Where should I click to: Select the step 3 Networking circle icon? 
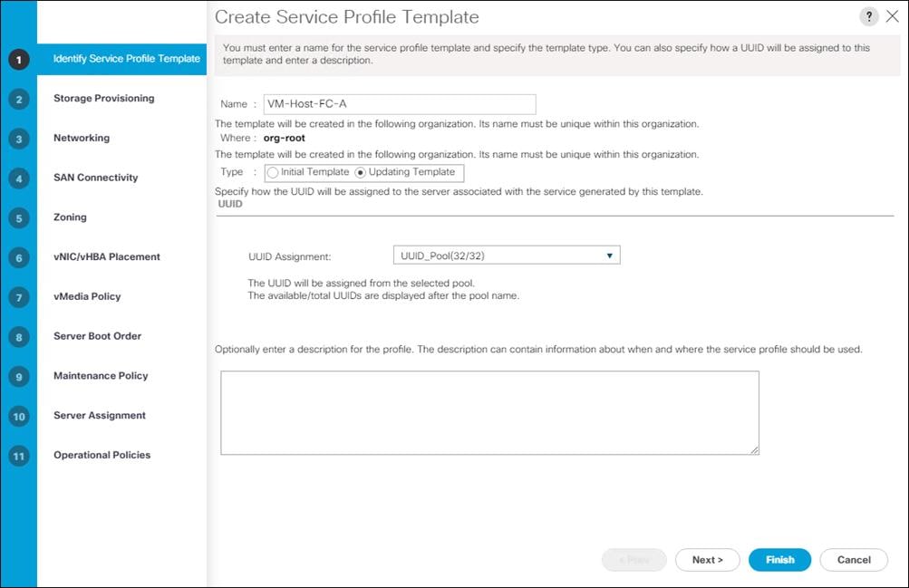[18, 138]
